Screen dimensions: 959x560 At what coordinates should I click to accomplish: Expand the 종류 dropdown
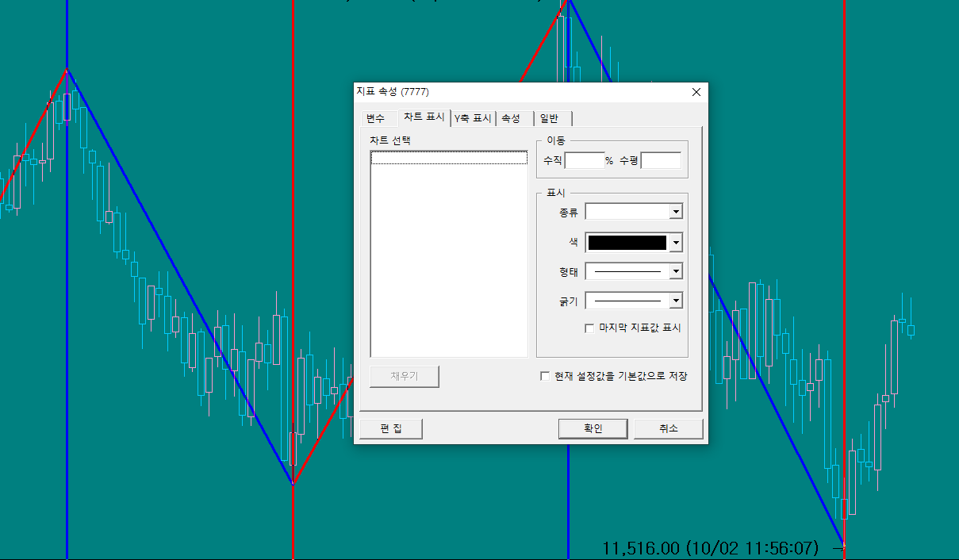click(x=675, y=212)
